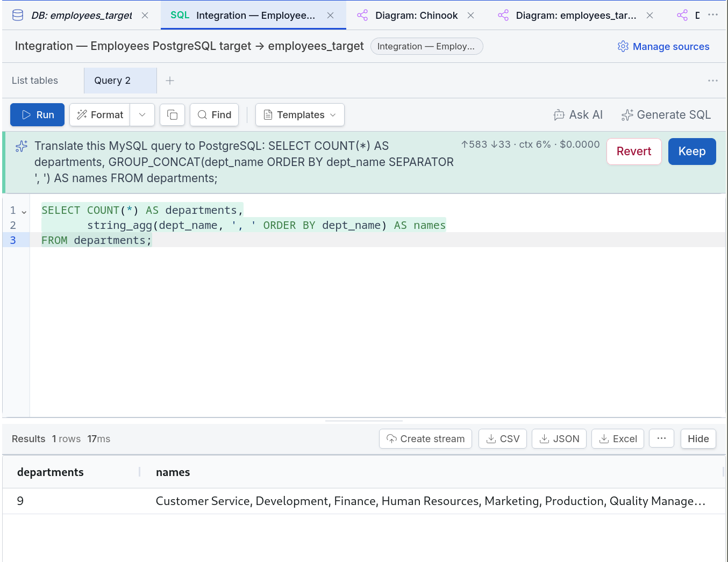Export results as JSON

[559, 439]
